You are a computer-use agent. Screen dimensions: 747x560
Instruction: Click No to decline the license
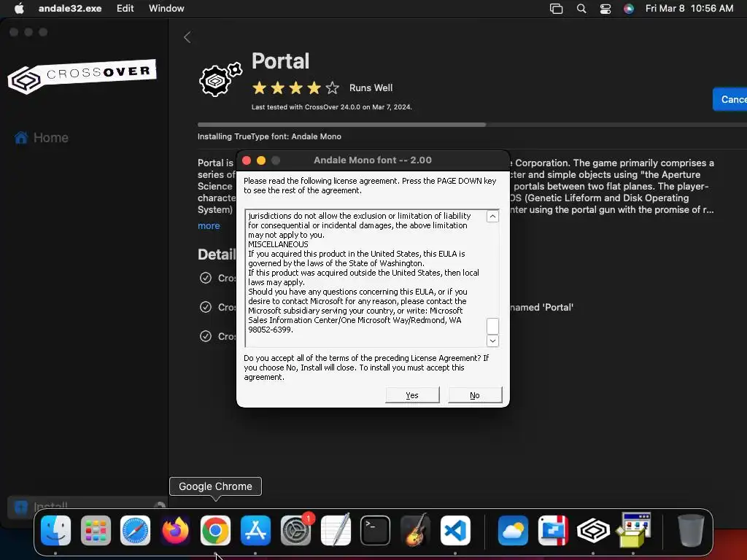click(475, 395)
